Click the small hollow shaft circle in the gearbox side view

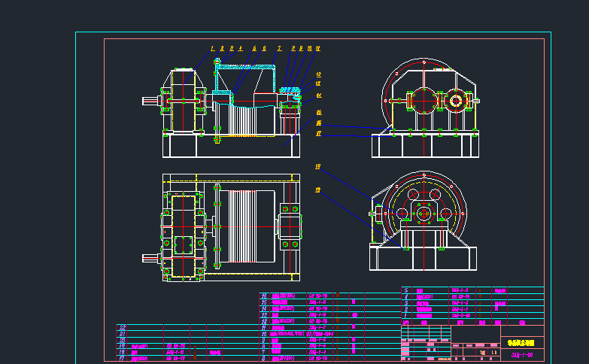click(x=456, y=101)
